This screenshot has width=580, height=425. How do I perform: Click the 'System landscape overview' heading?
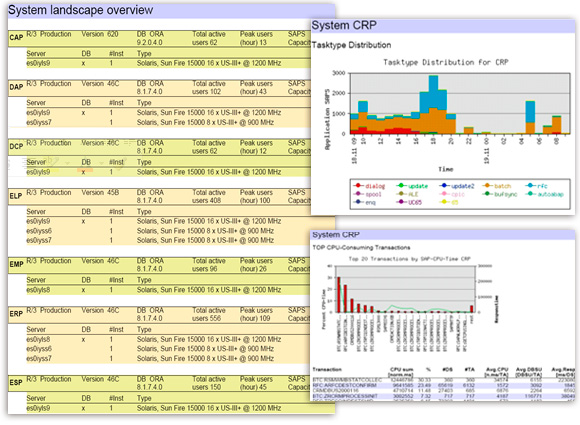pos(81,10)
